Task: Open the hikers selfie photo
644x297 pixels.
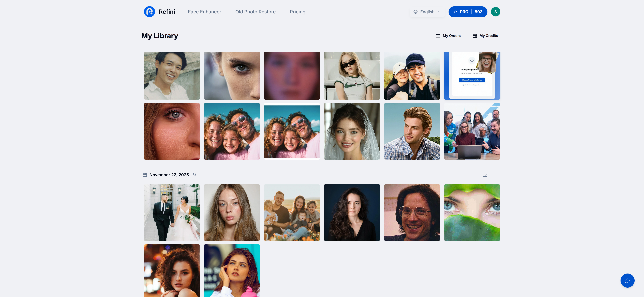Action: 412,76
